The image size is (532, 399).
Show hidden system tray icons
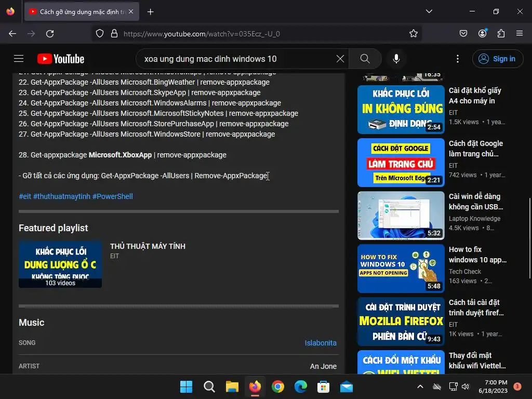coord(420,387)
